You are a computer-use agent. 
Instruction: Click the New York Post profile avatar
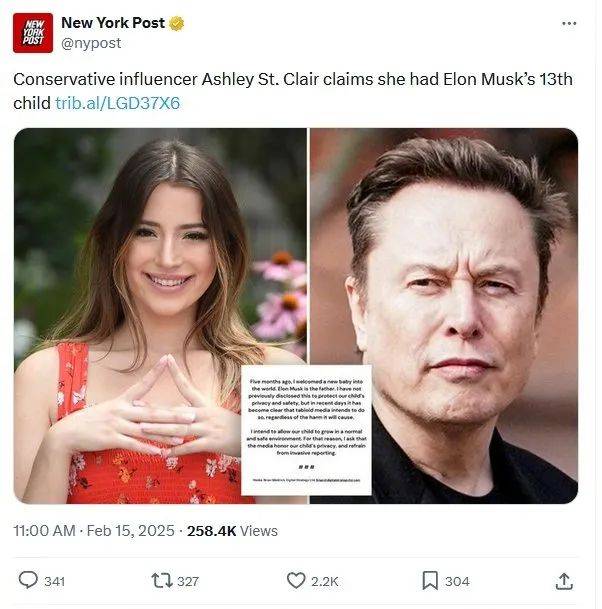point(33,33)
